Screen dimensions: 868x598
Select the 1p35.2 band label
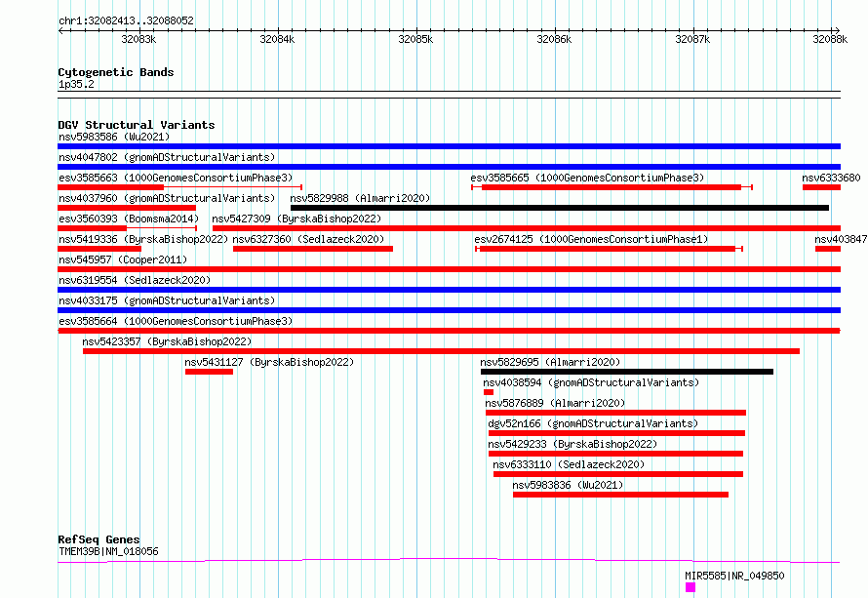pyautogui.click(x=76, y=84)
